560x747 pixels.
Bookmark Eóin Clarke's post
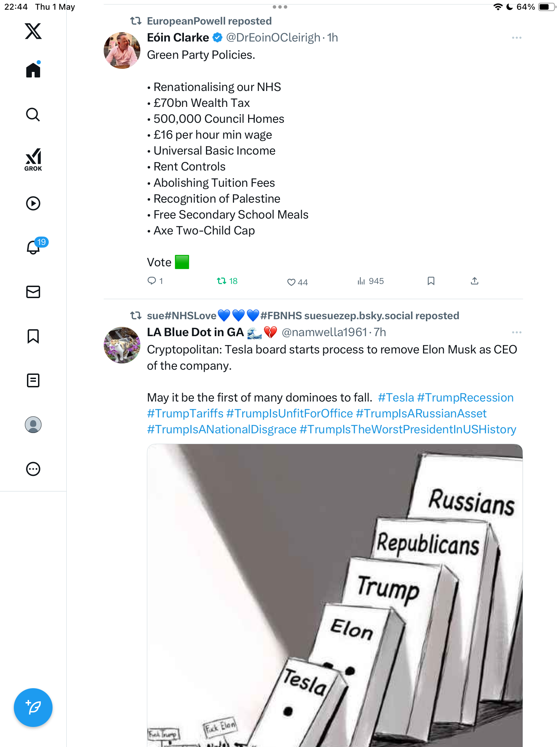431,281
